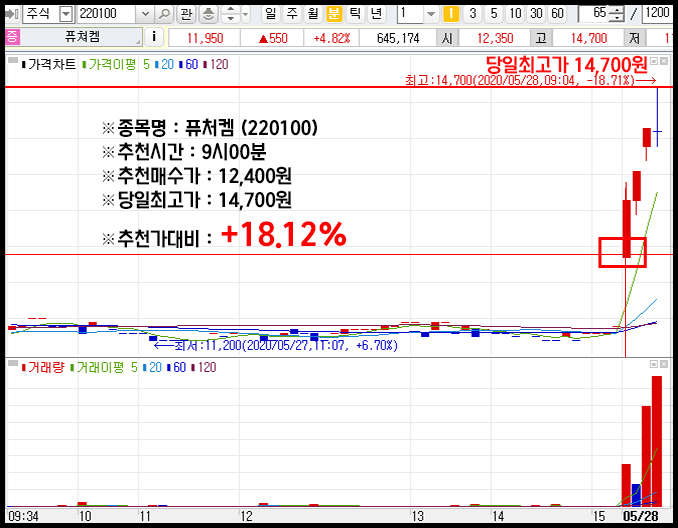Click the gray handle icon in price chart corner
678x528 pixels.
click(13, 60)
